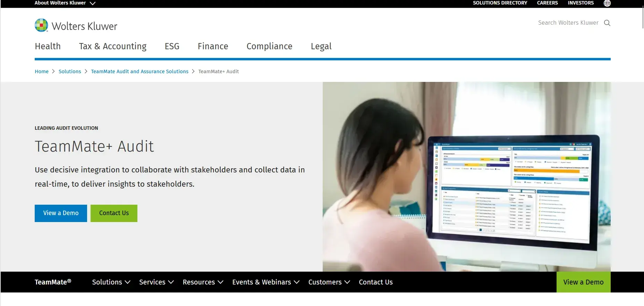
Task: Open the Compliance menu
Action: click(270, 46)
